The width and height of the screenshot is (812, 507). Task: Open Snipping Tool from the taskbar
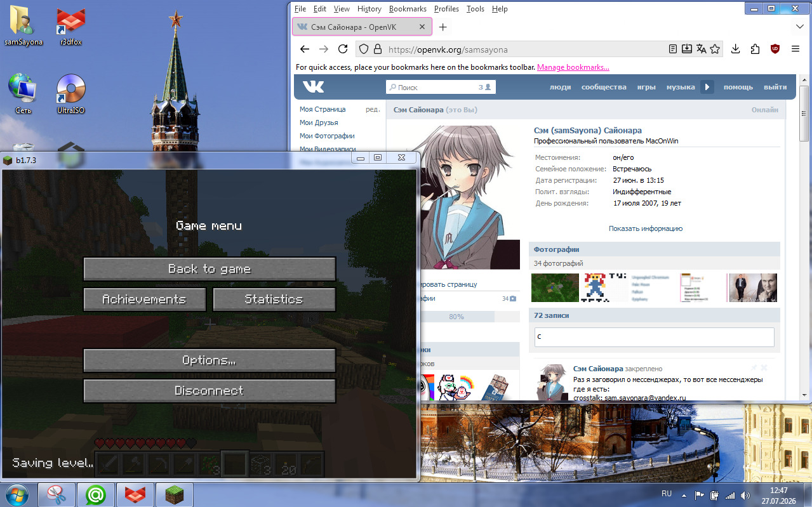pos(57,494)
